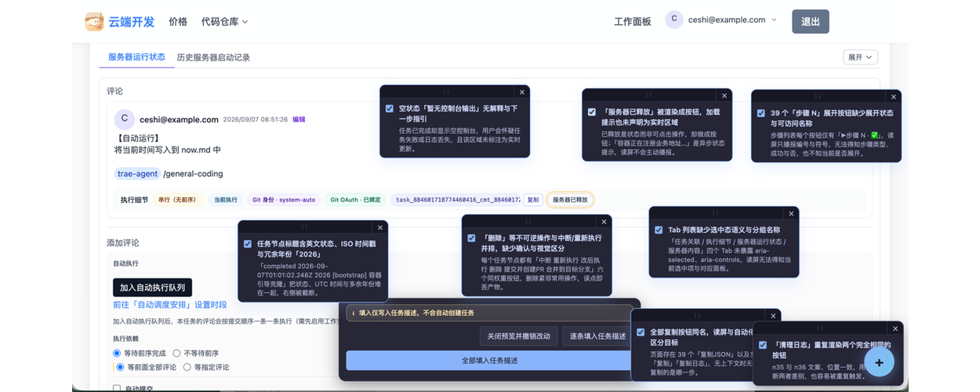This screenshot has height=392, width=980.
Task: Select the 等前面全部评论 radio button
Action: tap(121, 367)
